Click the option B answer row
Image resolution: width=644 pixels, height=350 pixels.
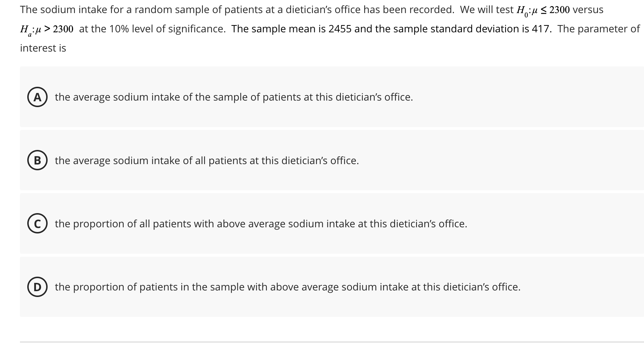(327, 160)
